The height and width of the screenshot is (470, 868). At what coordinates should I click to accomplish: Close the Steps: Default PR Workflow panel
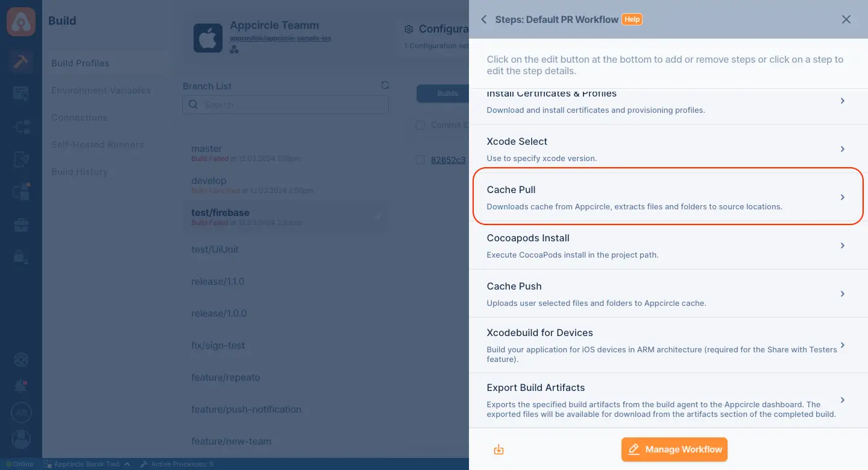(846, 19)
